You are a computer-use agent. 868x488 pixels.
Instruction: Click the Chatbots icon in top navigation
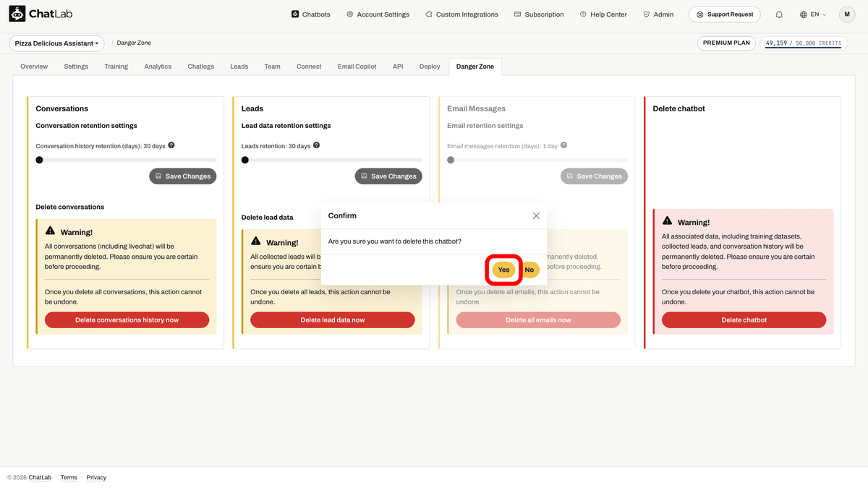click(295, 14)
